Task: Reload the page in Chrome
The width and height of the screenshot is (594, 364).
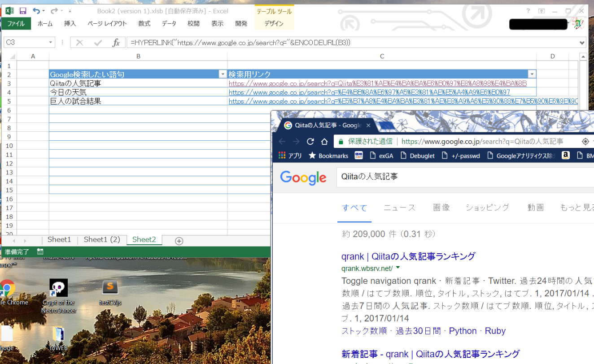Action: (310, 141)
